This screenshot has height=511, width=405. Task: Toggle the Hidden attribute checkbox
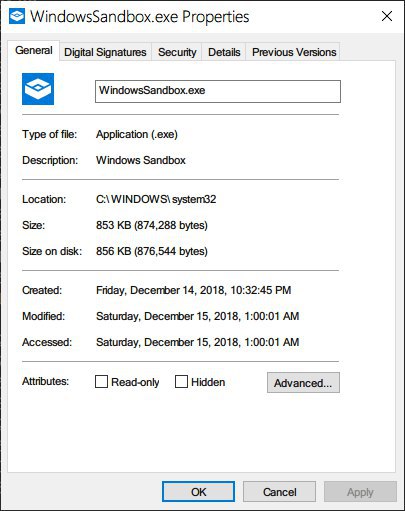[181, 382]
